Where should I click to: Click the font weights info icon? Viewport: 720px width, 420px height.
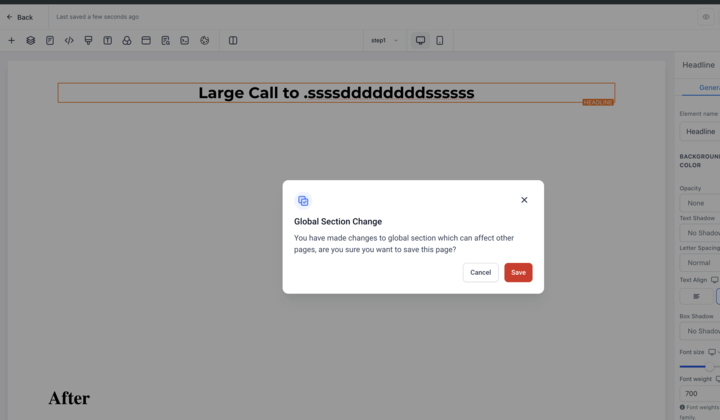click(682, 407)
